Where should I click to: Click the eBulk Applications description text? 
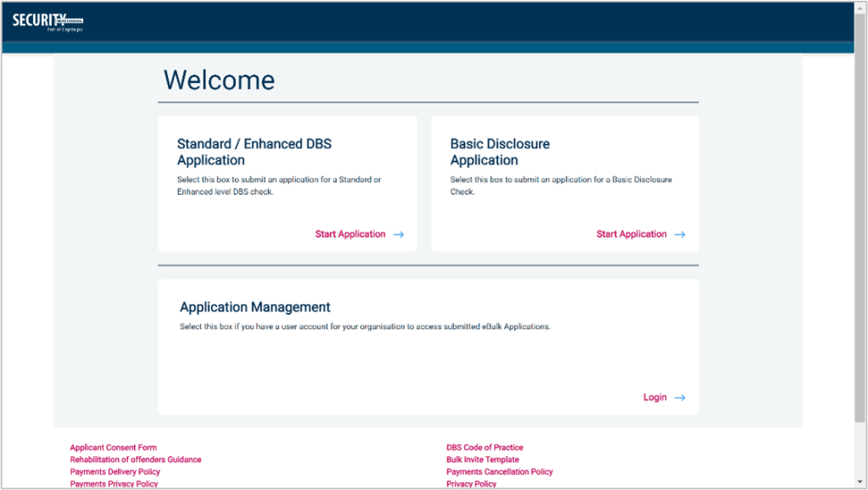(365, 326)
